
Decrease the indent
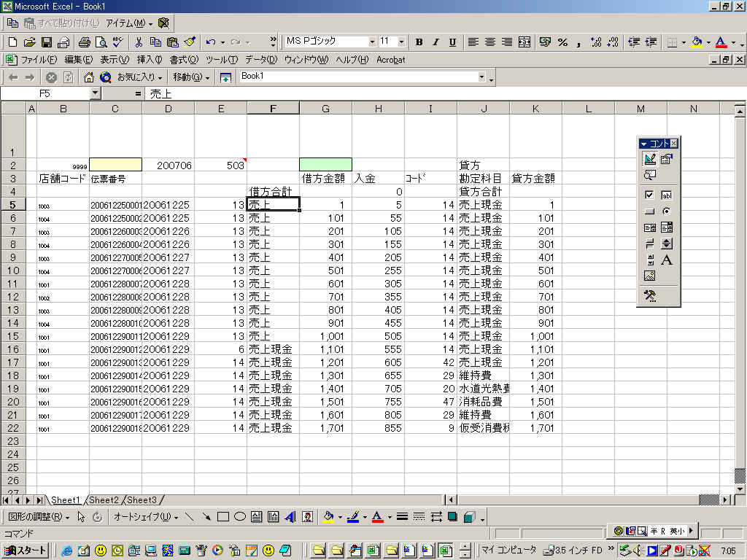tap(634, 42)
